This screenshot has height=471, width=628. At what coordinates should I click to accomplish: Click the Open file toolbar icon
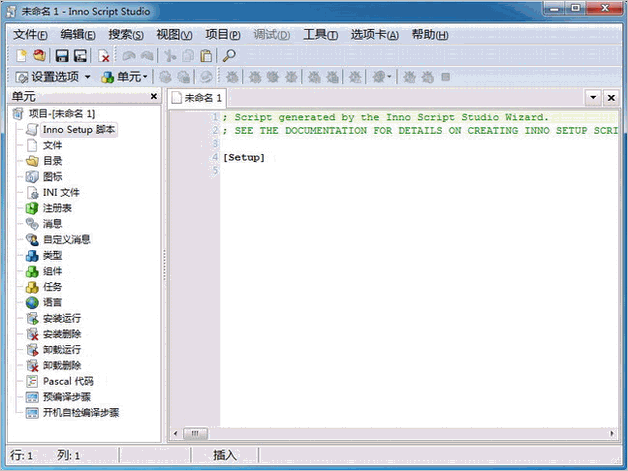(x=39, y=56)
